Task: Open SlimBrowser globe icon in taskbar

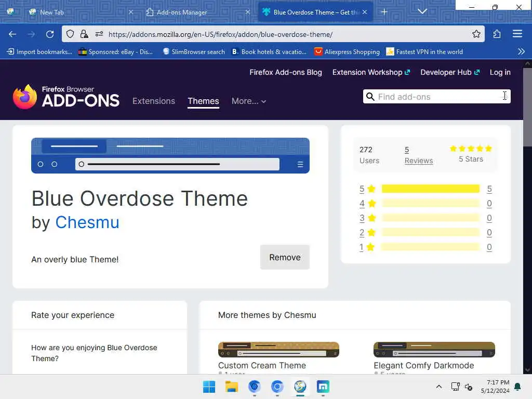Action: pyautogui.click(x=300, y=387)
